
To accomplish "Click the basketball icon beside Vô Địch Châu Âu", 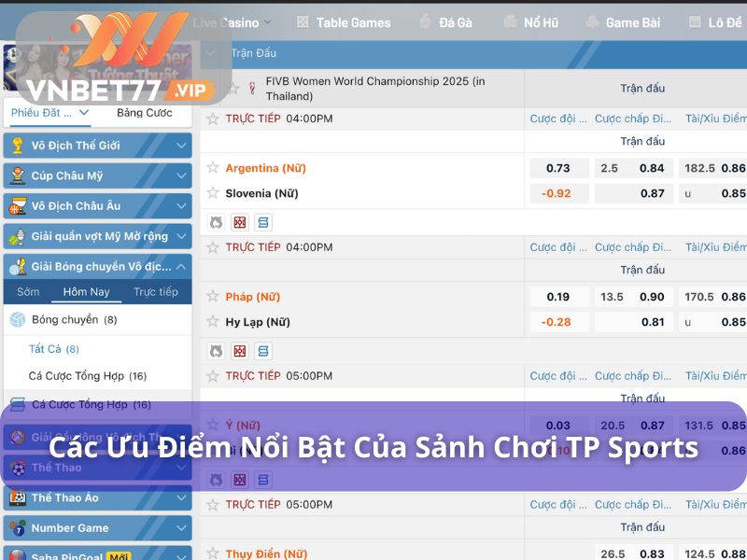I will 18,206.
